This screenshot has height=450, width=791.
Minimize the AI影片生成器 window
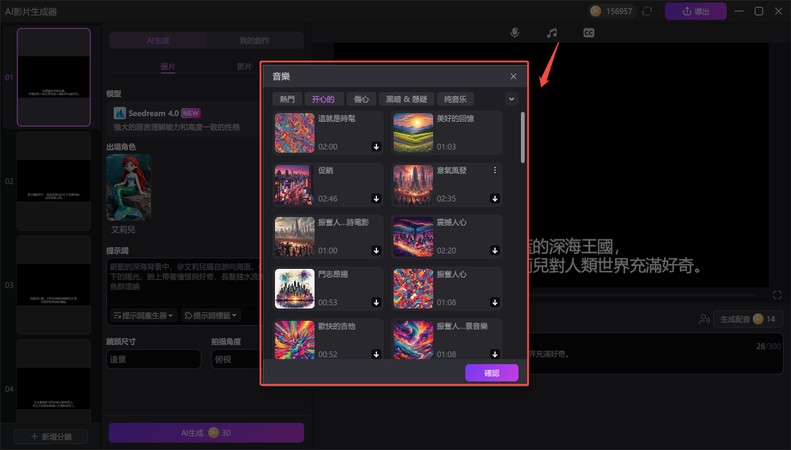(x=739, y=11)
